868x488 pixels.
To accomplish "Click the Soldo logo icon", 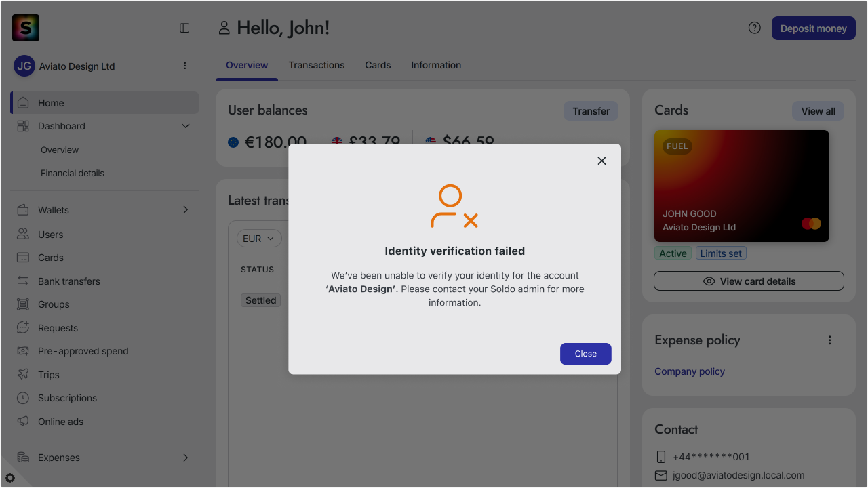I will (x=26, y=28).
